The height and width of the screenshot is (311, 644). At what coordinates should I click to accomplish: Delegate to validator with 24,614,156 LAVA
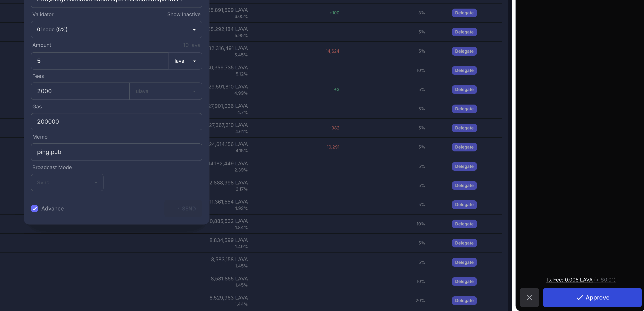[x=464, y=147]
